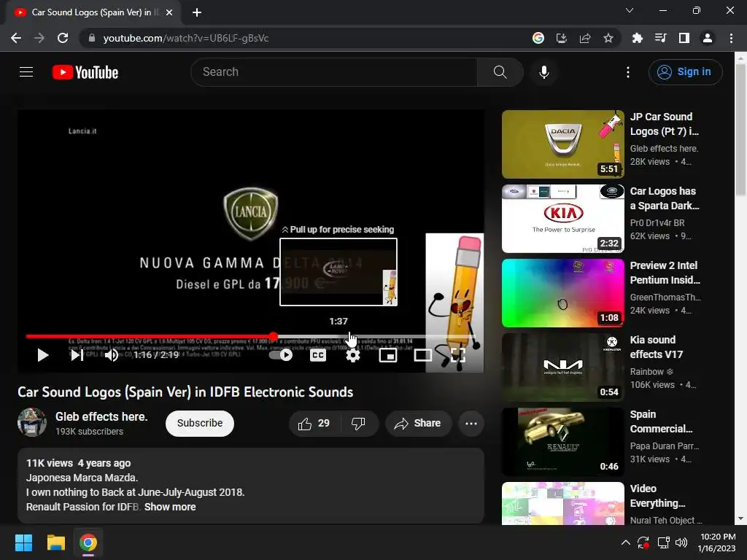The height and width of the screenshot is (560, 747).
Task: Open Gleb effects here channel avatar
Action: click(x=32, y=422)
